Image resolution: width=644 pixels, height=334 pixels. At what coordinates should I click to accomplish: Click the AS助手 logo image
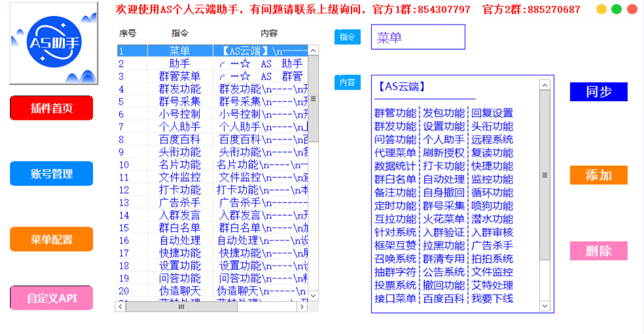point(53,43)
